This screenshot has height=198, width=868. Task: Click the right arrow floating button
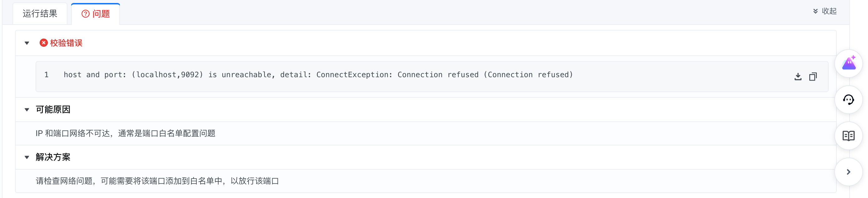[x=848, y=172]
